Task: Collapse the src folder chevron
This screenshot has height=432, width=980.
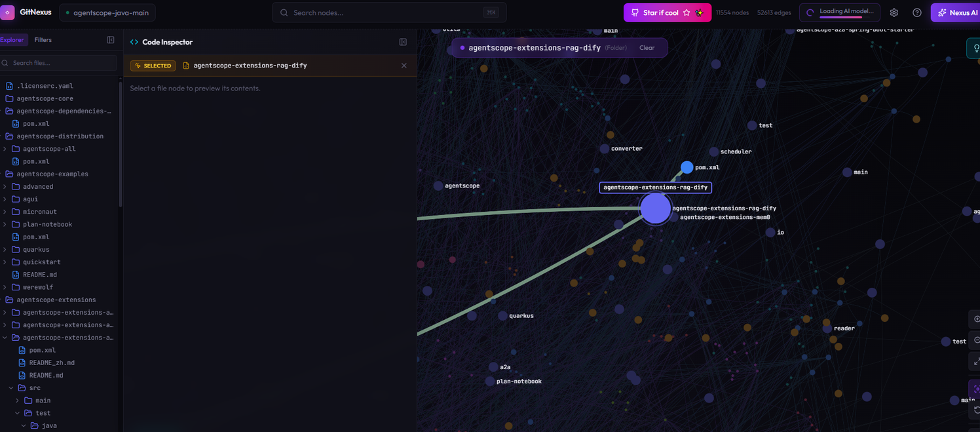Action: point(11,388)
